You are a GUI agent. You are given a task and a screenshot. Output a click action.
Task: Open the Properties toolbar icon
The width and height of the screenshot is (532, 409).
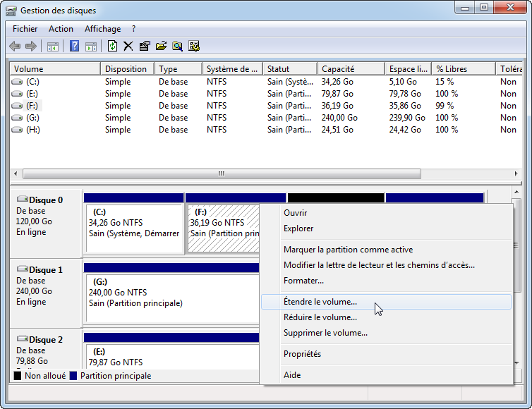pyautogui.click(x=145, y=46)
